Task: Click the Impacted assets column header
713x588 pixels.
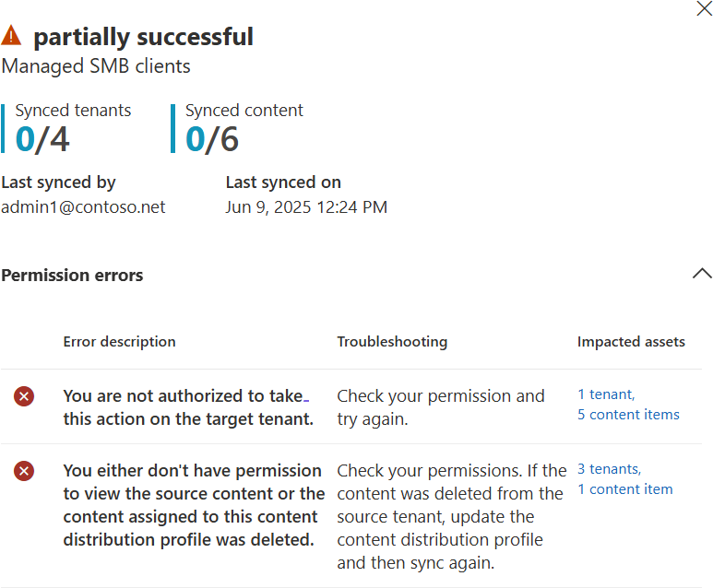Action: [x=631, y=342]
